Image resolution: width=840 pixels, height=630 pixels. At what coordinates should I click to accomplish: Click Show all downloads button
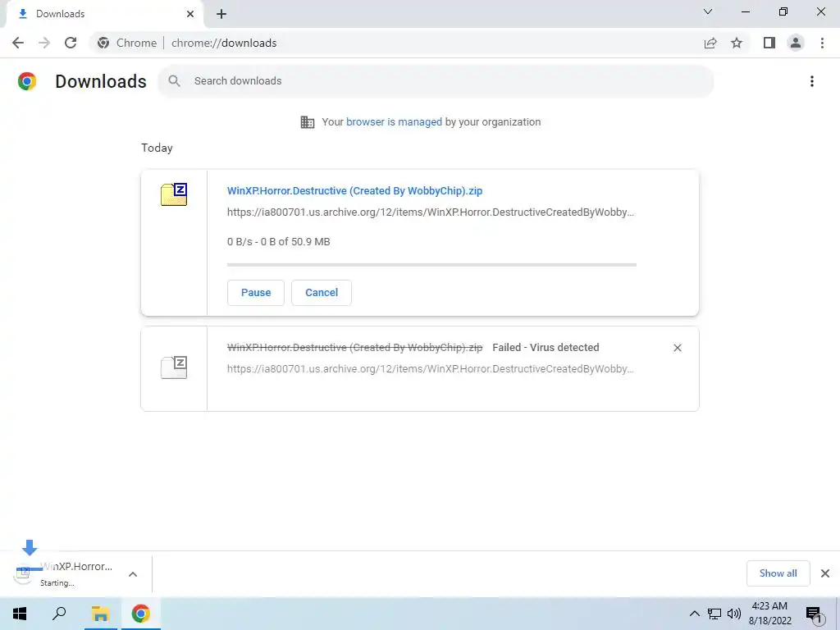coord(778,573)
